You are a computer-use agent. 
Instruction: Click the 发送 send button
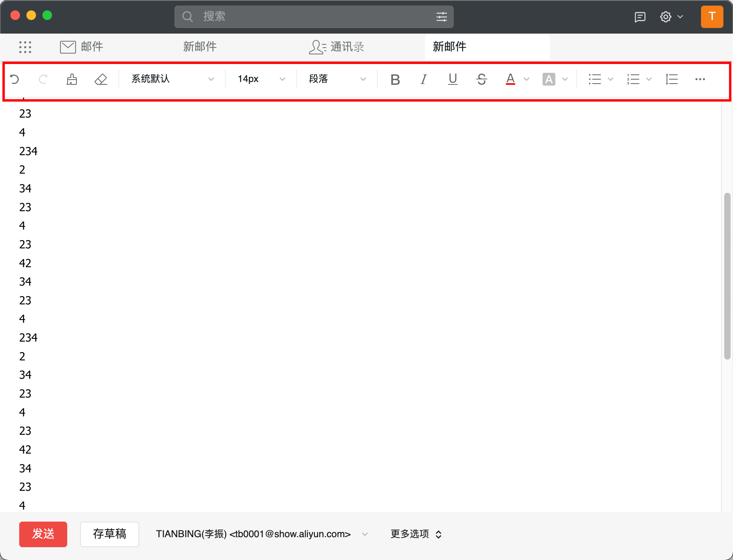(43, 534)
